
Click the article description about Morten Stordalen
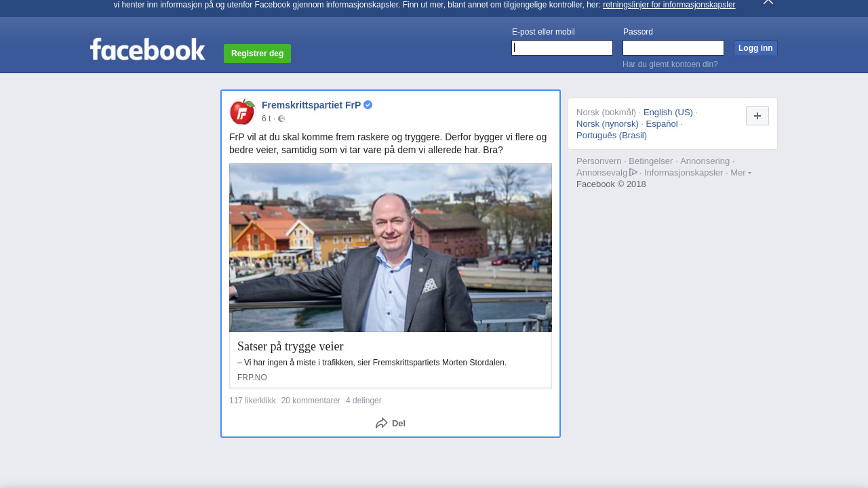tap(372, 363)
